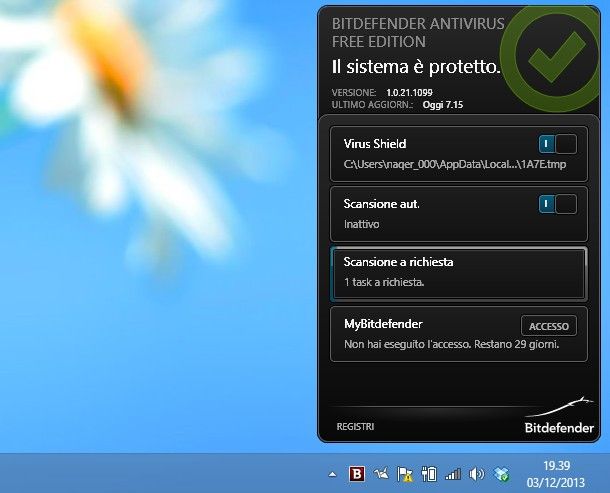Image resolution: width=610 pixels, height=493 pixels.
Task: Click the origami bird tray icon
Action: tap(381, 474)
